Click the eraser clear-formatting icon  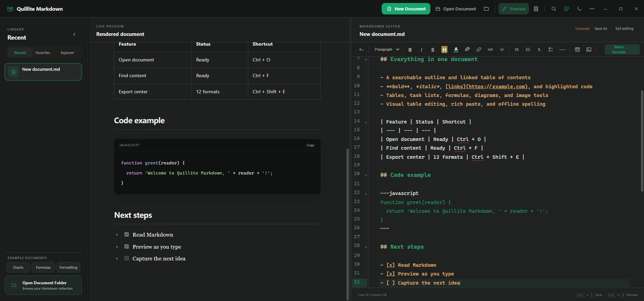click(x=467, y=49)
